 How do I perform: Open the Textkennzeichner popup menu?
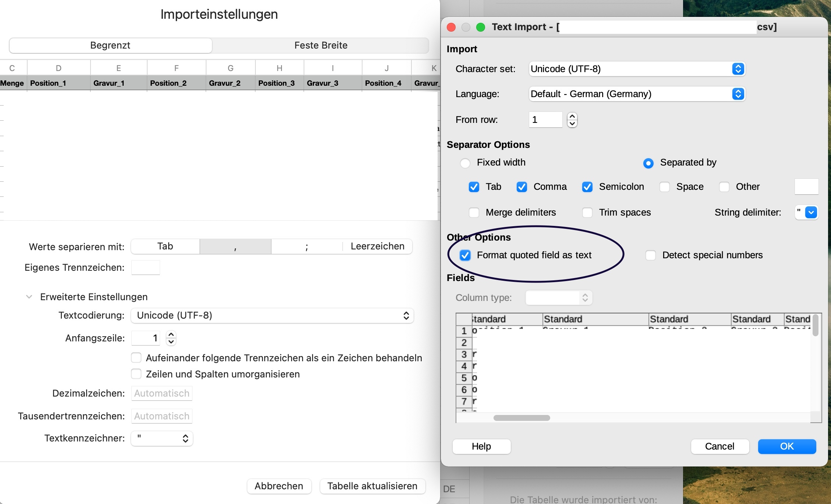(162, 438)
